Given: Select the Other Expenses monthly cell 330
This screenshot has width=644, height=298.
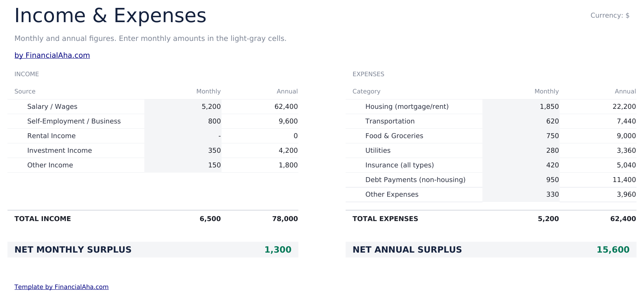Looking at the screenshot, I should (x=521, y=194).
